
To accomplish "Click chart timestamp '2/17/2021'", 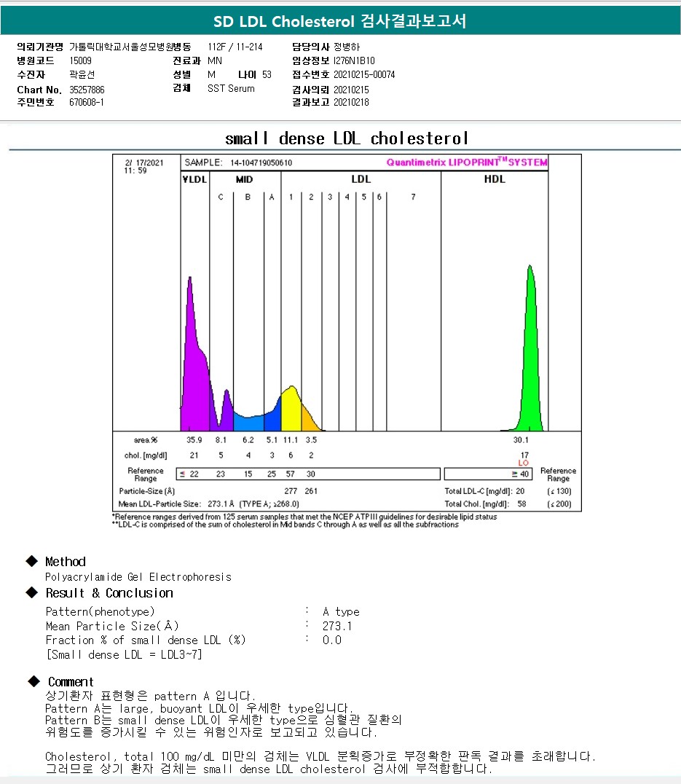I will [x=144, y=162].
